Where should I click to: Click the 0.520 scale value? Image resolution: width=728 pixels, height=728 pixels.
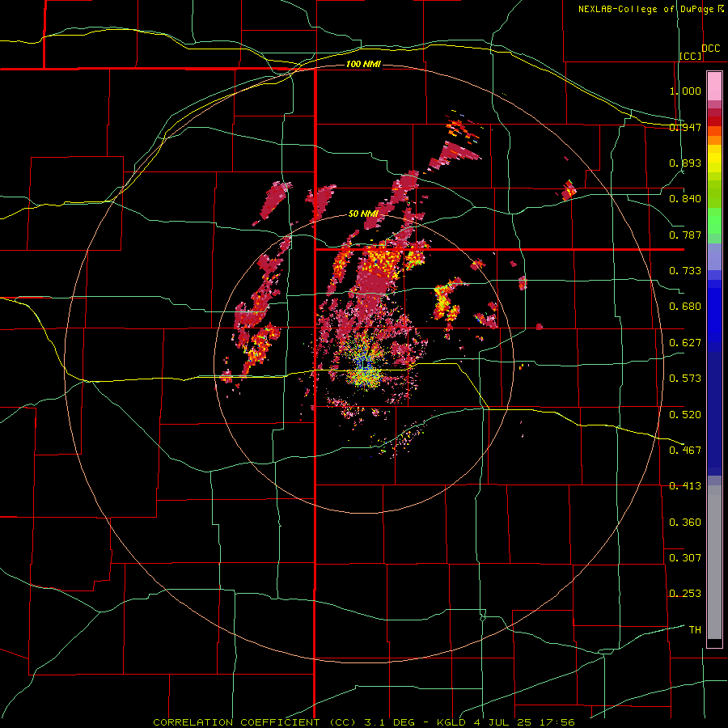(x=685, y=415)
